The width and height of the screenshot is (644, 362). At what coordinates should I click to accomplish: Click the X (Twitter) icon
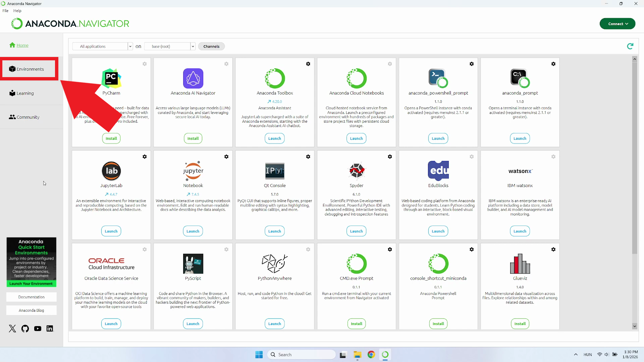(12, 328)
